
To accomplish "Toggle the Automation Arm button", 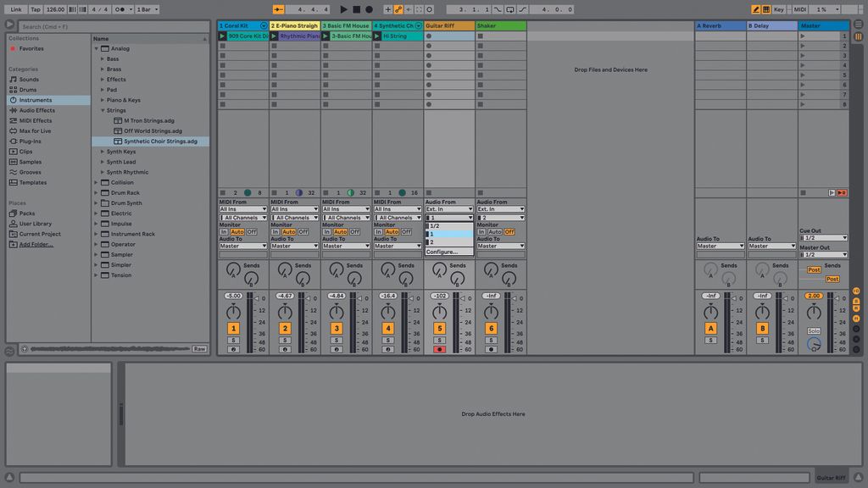I will [x=398, y=8].
